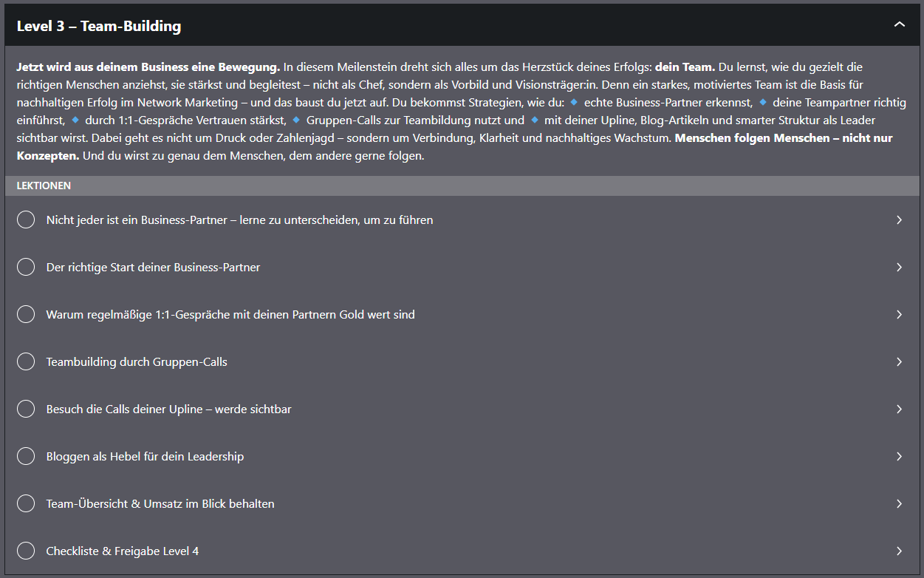924x578 pixels.
Task: Check the circle for 1:1-Gespräche lesson
Action: coord(26,314)
